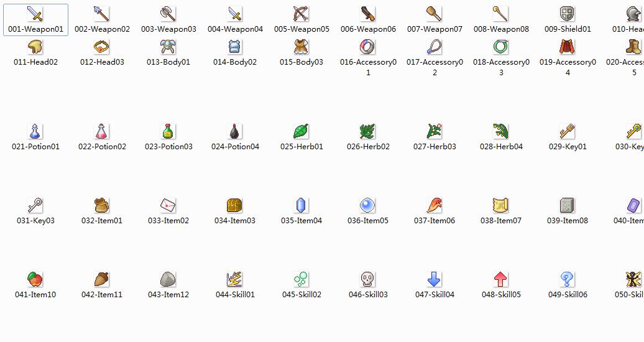Click the label 017-Accessory02
The width and height of the screenshot is (644, 342).
point(435,67)
